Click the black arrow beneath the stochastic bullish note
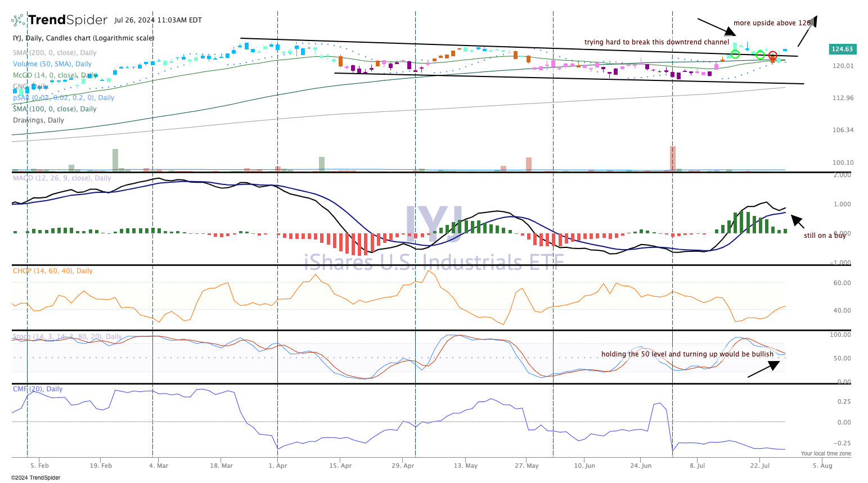This screenshot has height=483, width=868. pos(764,369)
